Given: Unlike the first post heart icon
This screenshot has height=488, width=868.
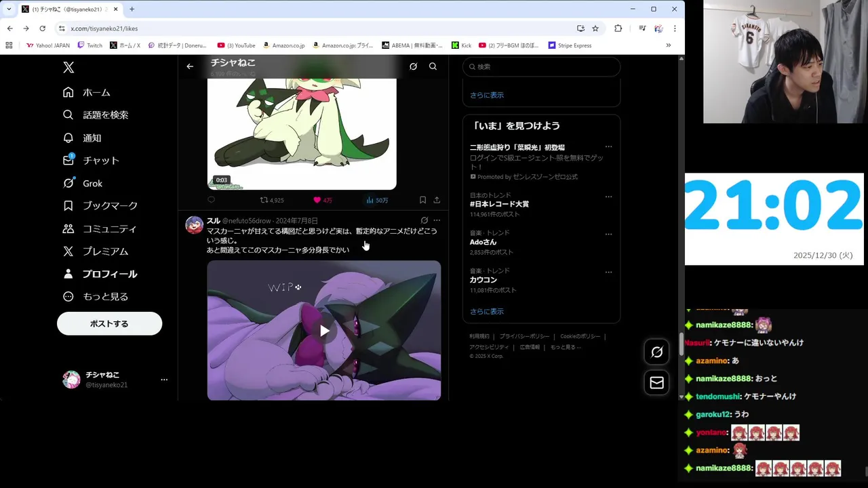Looking at the screenshot, I should (317, 200).
